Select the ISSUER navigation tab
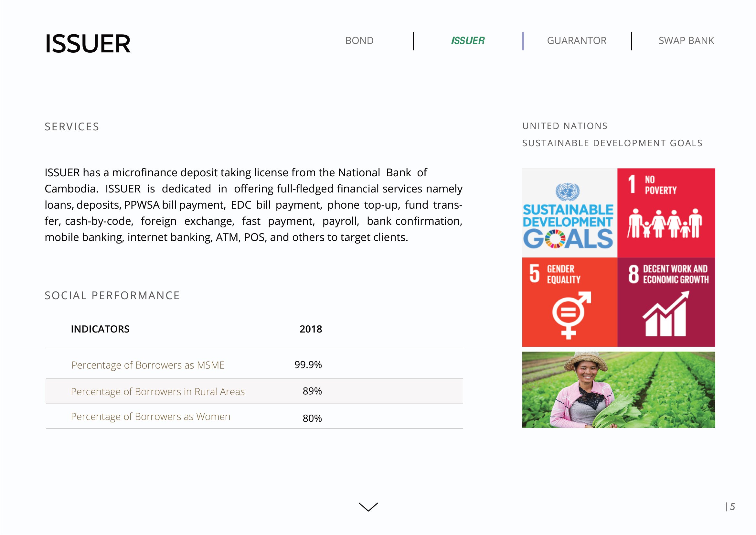The height and width of the screenshot is (535, 756). [x=468, y=40]
